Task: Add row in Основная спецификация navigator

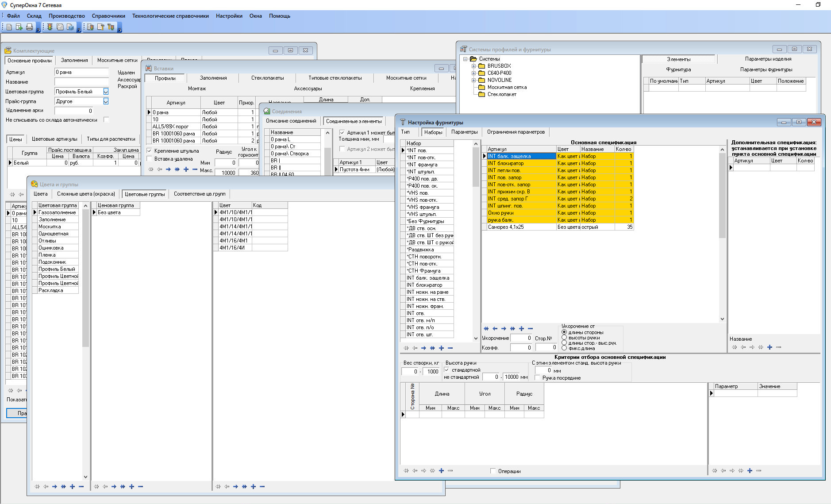Action: pyautogui.click(x=521, y=329)
